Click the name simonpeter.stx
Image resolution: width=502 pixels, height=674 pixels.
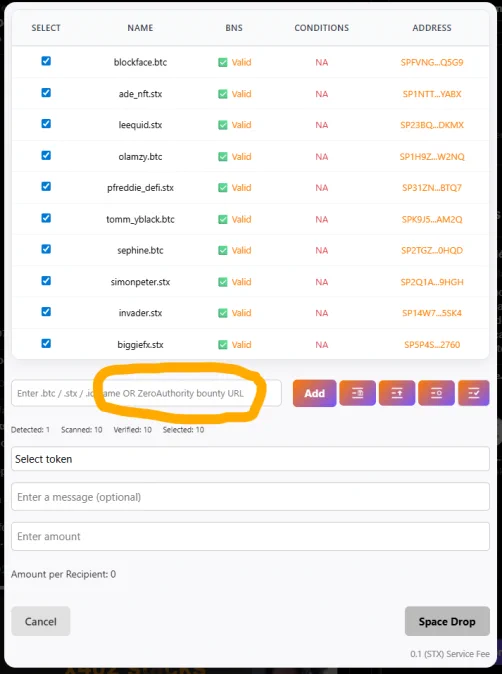point(140,282)
